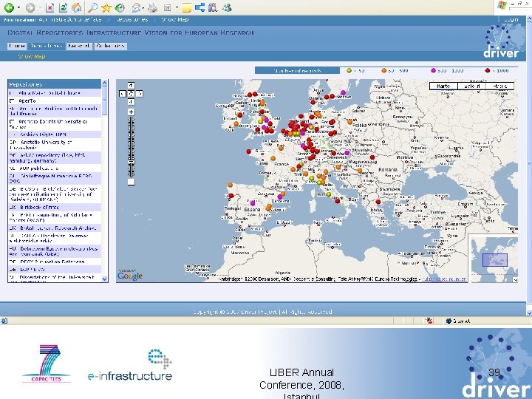Viewport: 532px width, 399px height.
Task: Open the Research books toolbar icon
Action: 213,7
